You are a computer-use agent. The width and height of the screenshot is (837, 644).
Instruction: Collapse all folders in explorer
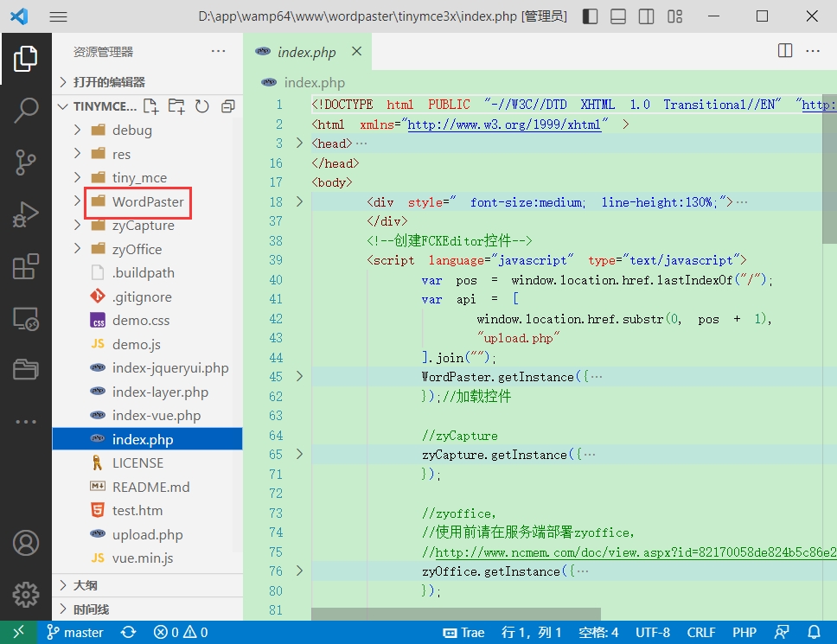click(227, 106)
